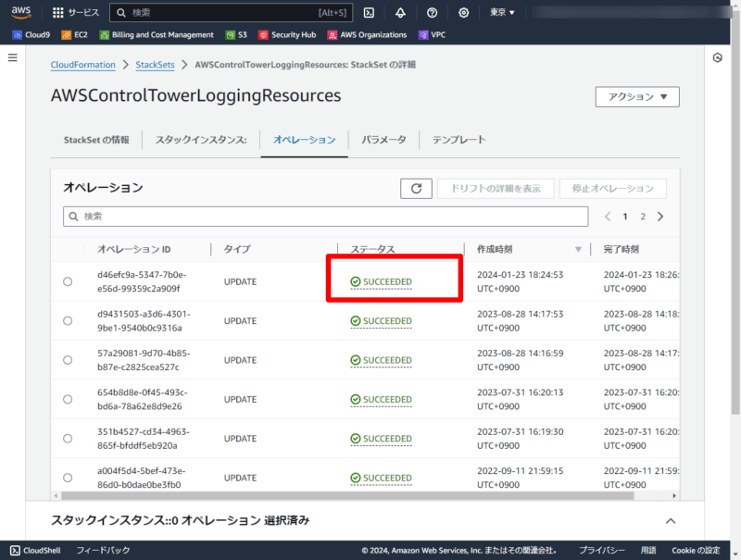741x560 pixels.
Task: Open the 東京 region selector
Action: pyautogui.click(x=501, y=12)
